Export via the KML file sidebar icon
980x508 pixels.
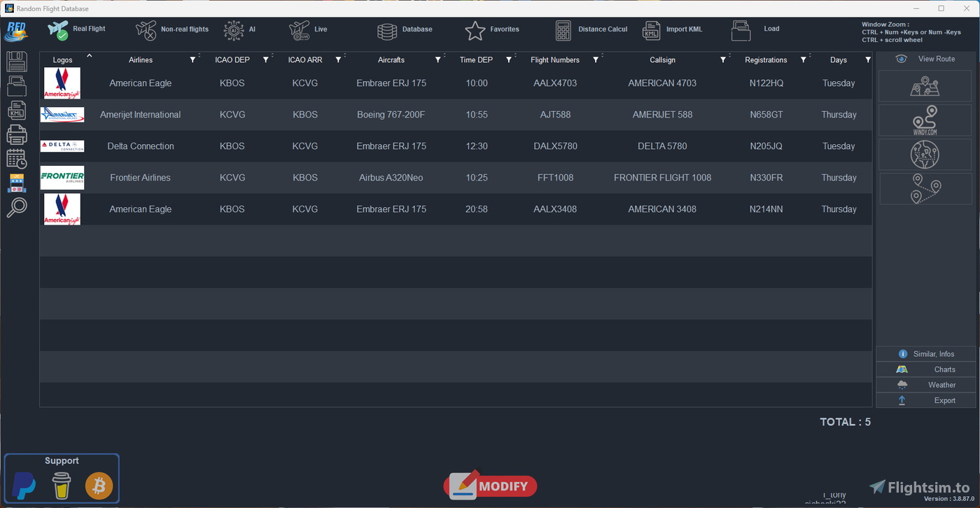[17, 110]
